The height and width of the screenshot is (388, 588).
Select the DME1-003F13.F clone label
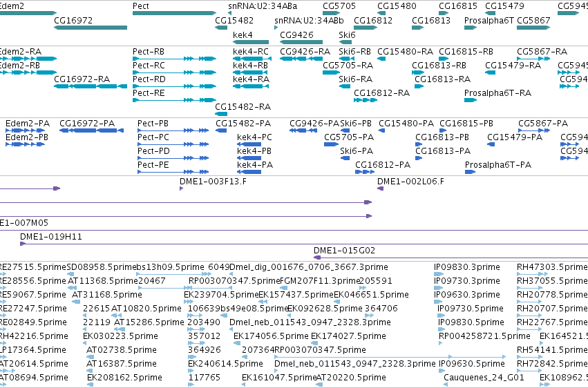(213, 182)
